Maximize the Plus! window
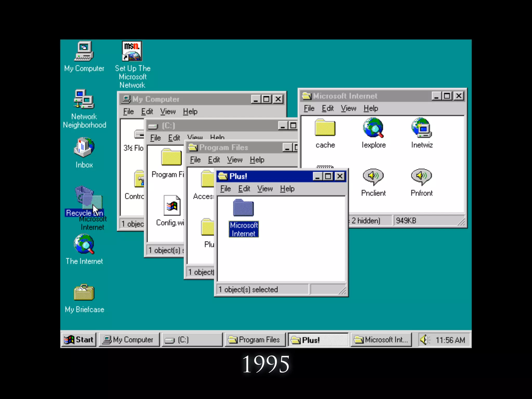The height and width of the screenshot is (399, 532). pos(328,176)
